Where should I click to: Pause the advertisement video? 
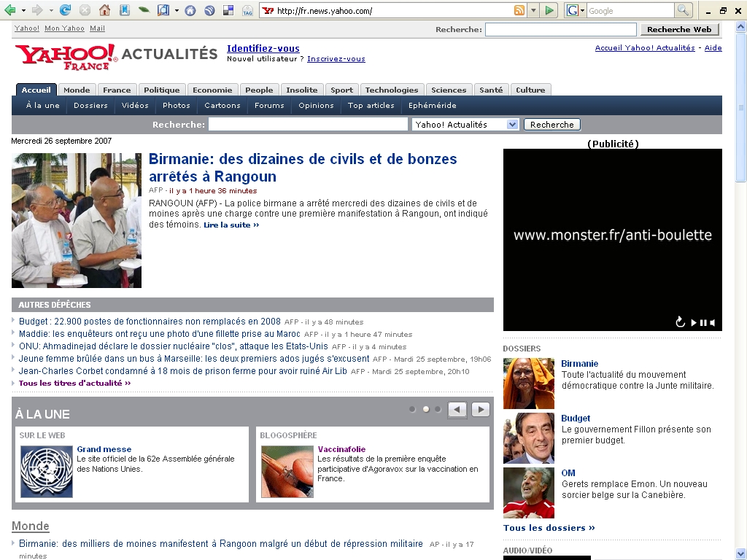[x=703, y=322]
